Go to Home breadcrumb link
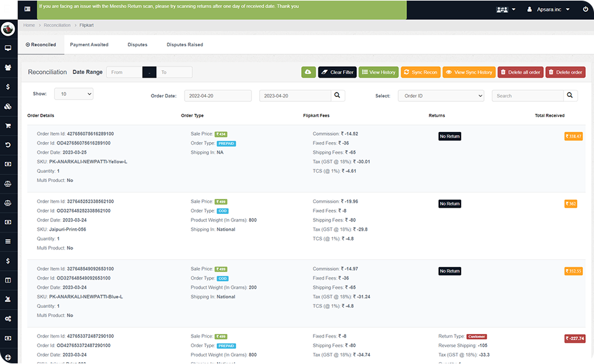 (29, 25)
